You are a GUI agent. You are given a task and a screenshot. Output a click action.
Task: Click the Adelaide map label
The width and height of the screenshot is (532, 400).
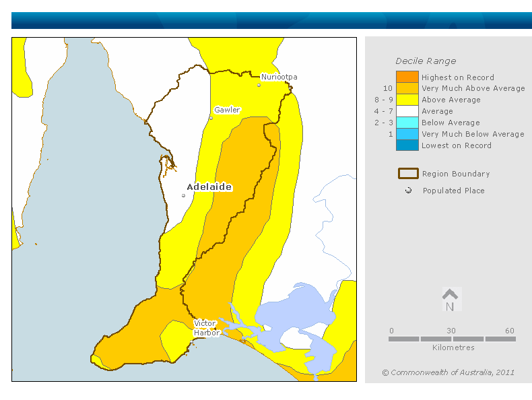(209, 187)
